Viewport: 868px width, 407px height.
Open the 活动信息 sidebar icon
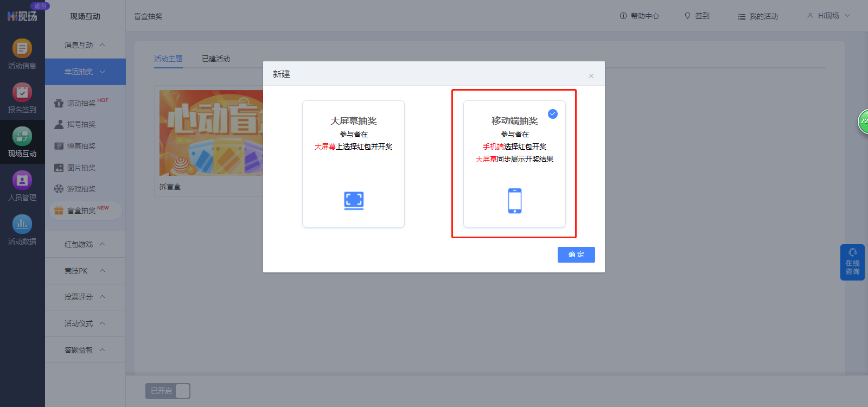tap(22, 48)
